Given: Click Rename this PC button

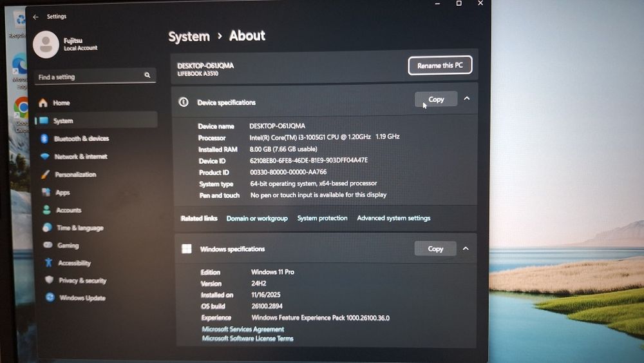Looking at the screenshot, I should point(440,65).
